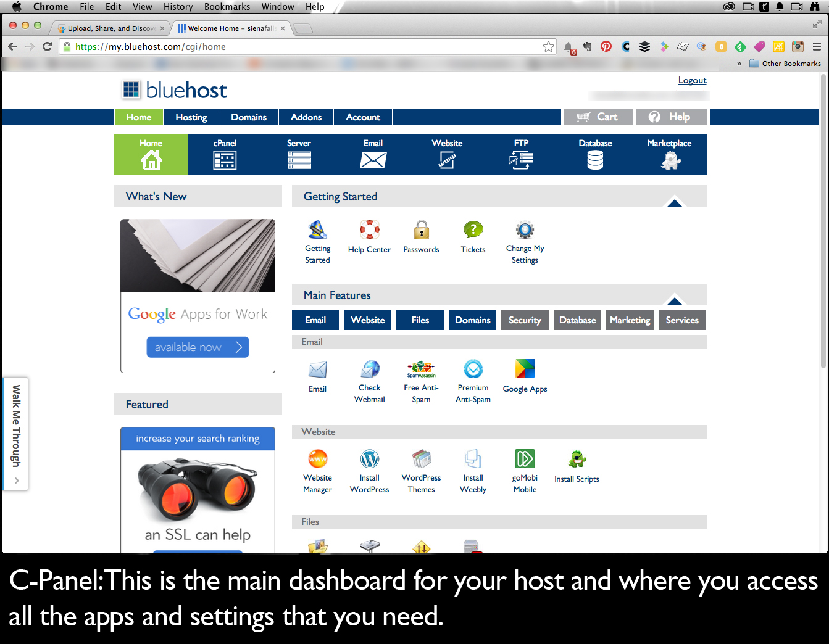
Task: Switch to Security features tab
Action: [x=525, y=320]
